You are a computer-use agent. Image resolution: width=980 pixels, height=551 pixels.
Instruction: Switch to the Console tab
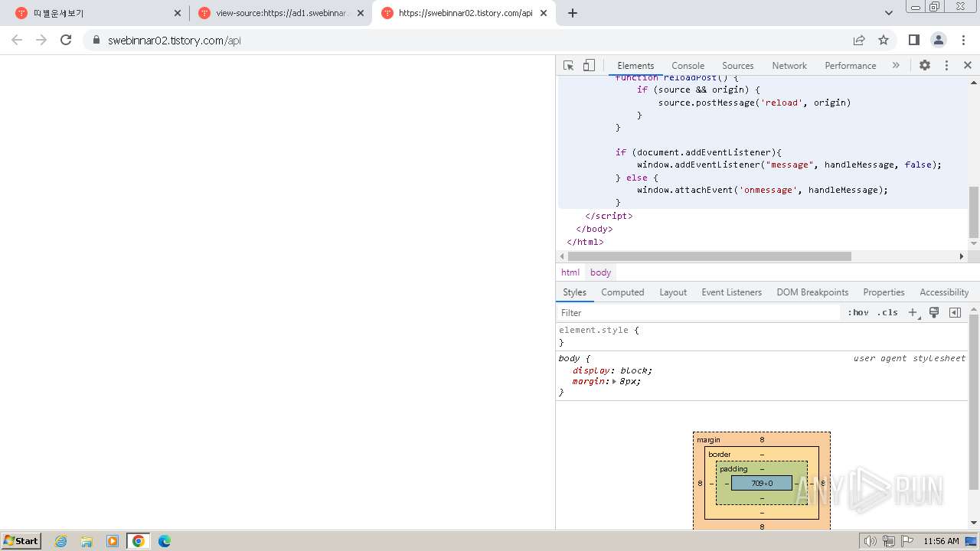pos(688,66)
